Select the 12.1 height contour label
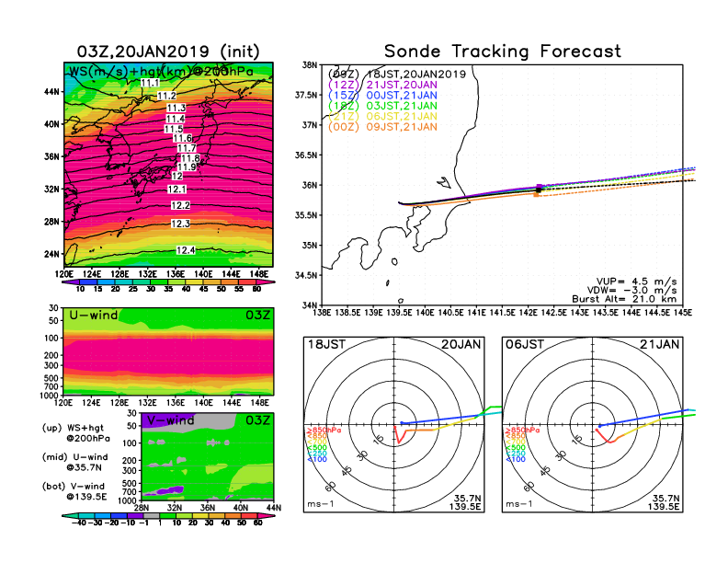This screenshot has width=728, height=563. point(176,190)
